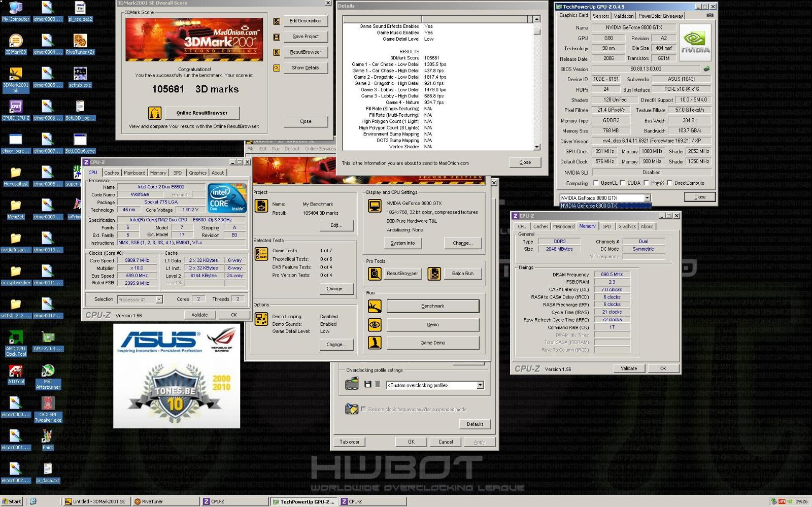Open Custom overclocking profile dropdown
The height and width of the screenshot is (507, 812).
click(480, 385)
